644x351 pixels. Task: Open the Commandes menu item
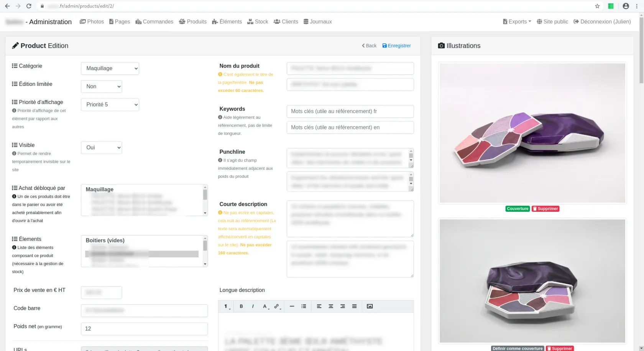(154, 22)
